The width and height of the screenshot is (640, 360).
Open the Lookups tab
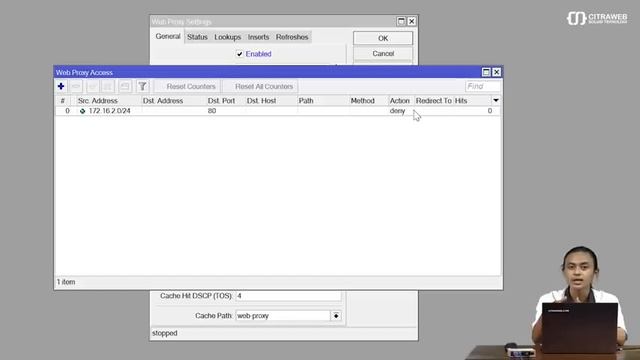tap(227, 37)
